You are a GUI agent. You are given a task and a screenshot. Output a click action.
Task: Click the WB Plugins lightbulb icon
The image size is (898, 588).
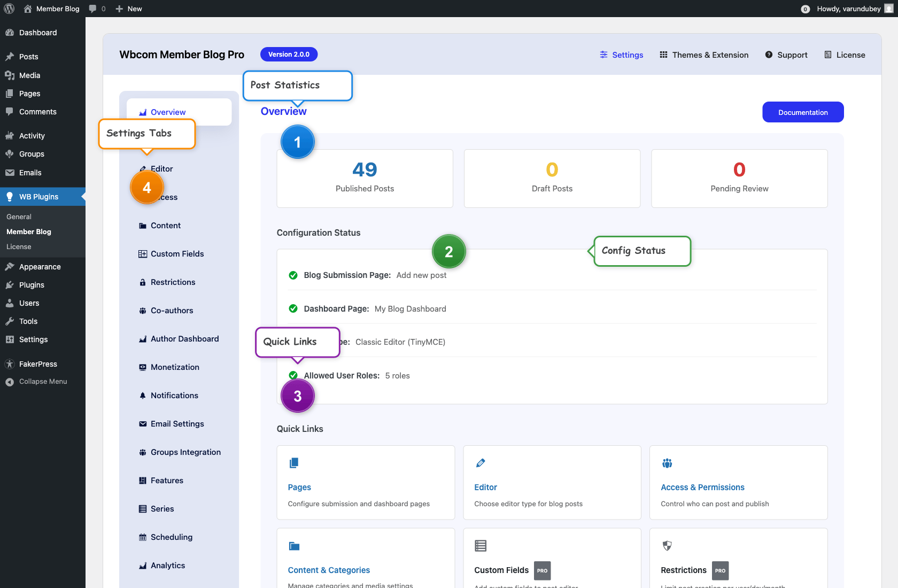pos(9,196)
